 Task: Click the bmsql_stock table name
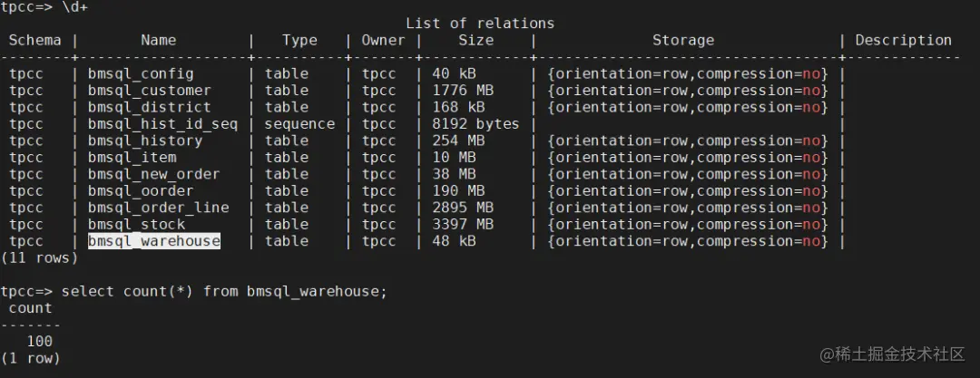(136, 224)
